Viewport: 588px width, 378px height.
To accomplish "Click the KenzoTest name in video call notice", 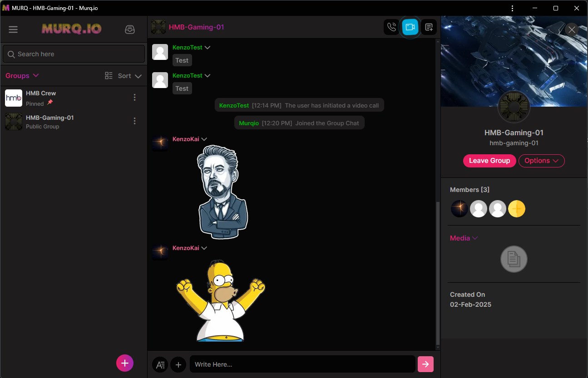I will pos(234,105).
